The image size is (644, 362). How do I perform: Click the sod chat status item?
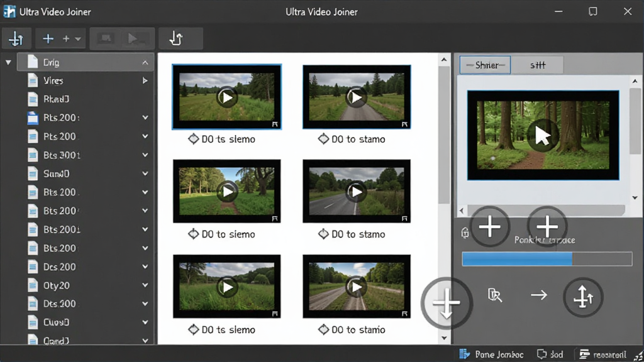click(550, 354)
